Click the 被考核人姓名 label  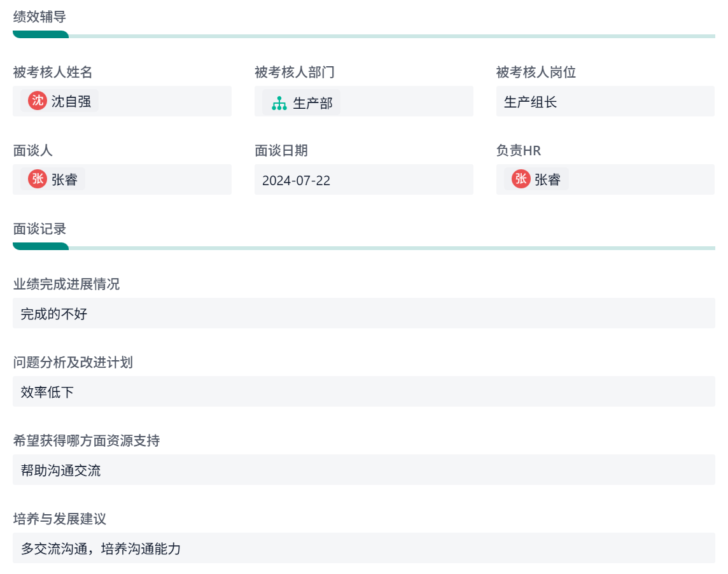53,73
